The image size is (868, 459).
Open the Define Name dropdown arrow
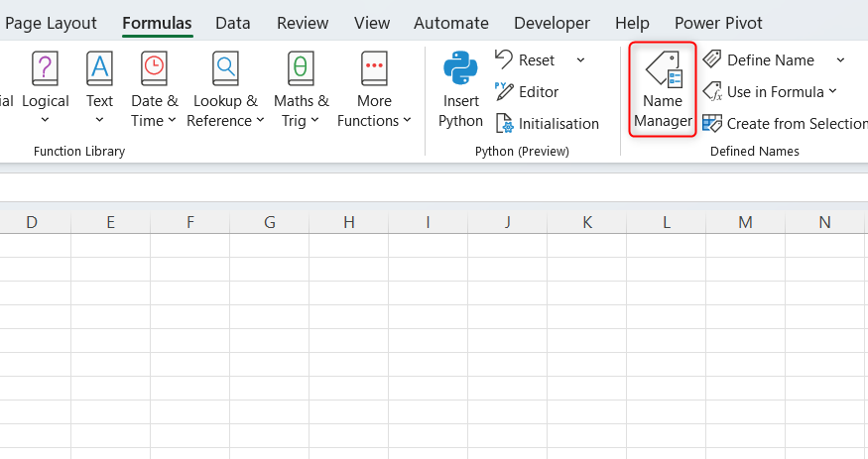pyautogui.click(x=840, y=59)
